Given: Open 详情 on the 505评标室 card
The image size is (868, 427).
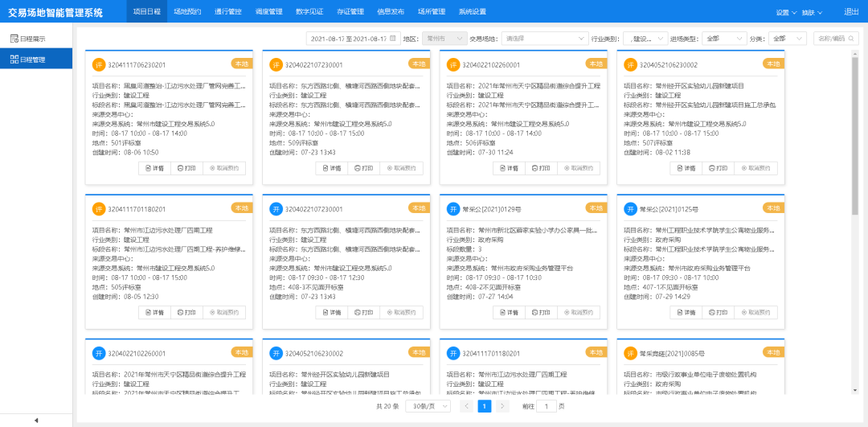Looking at the screenshot, I should point(154,312).
